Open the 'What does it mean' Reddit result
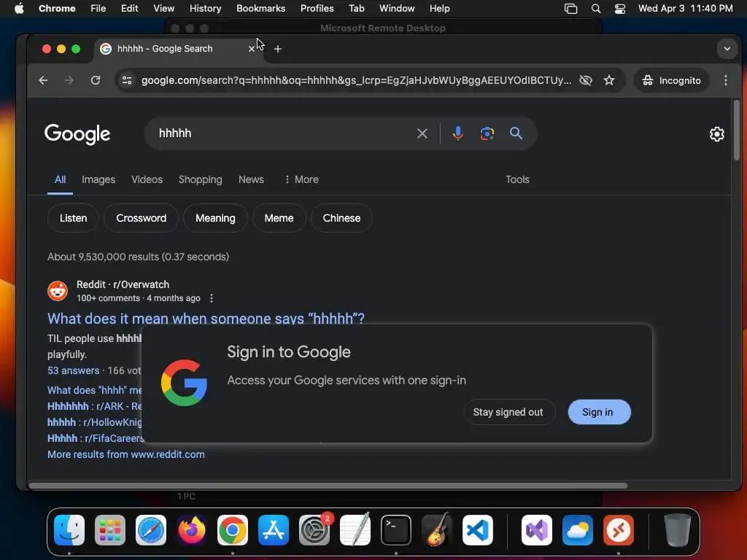Image resolution: width=747 pixels, height=560 pixels. click(206, 318)
